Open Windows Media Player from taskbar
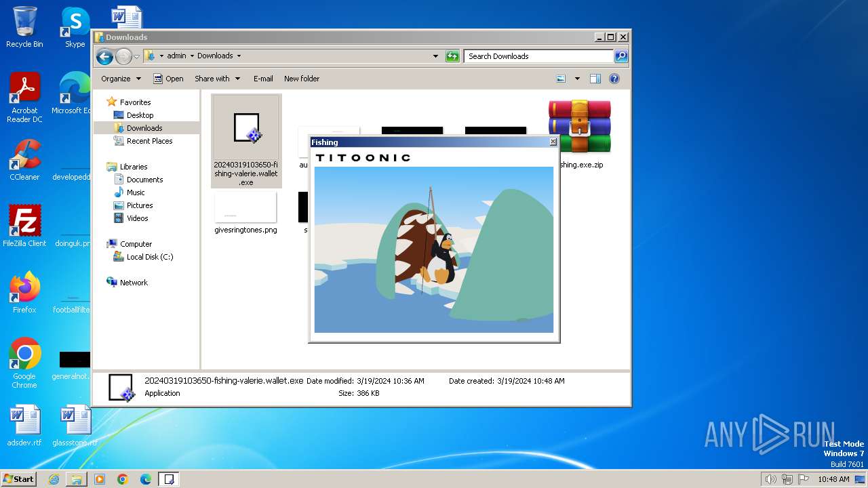The height and width of the screenshot is (488, 868). pos(100,479)
